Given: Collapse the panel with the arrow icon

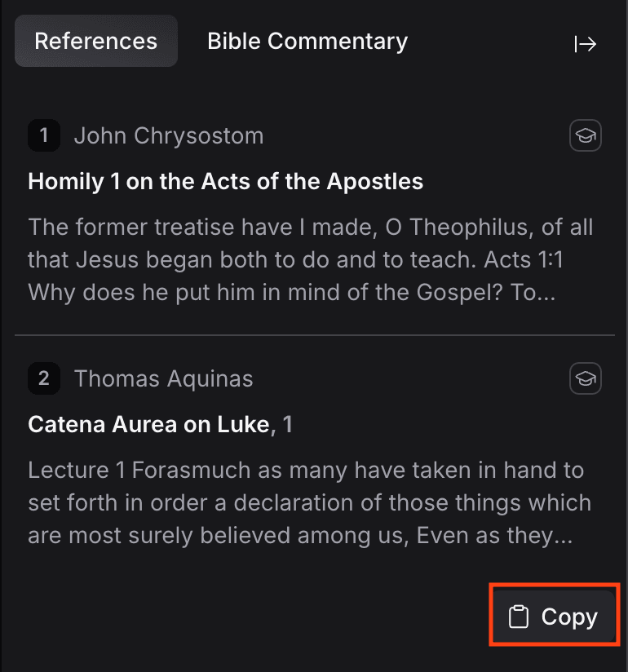Looking at the screenshot, I should coord(586,44).
